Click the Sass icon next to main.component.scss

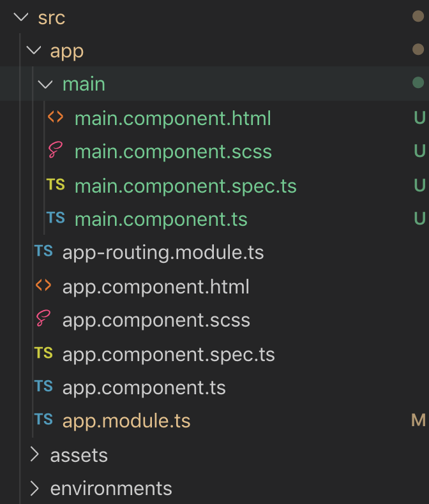point(56,151)
